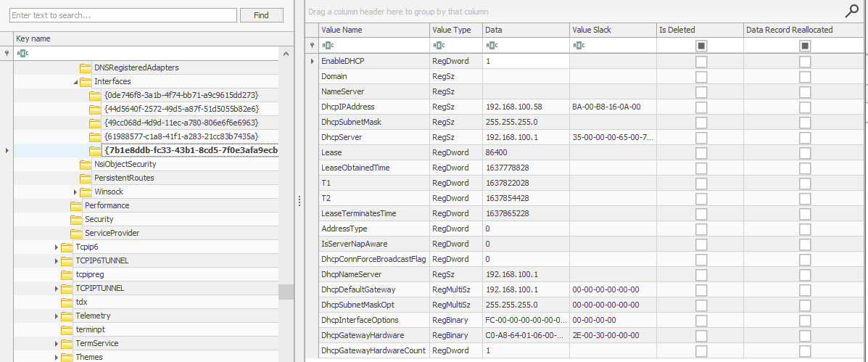Check Is Deleted box for DhcpIPAddress row

click(700, 107)
